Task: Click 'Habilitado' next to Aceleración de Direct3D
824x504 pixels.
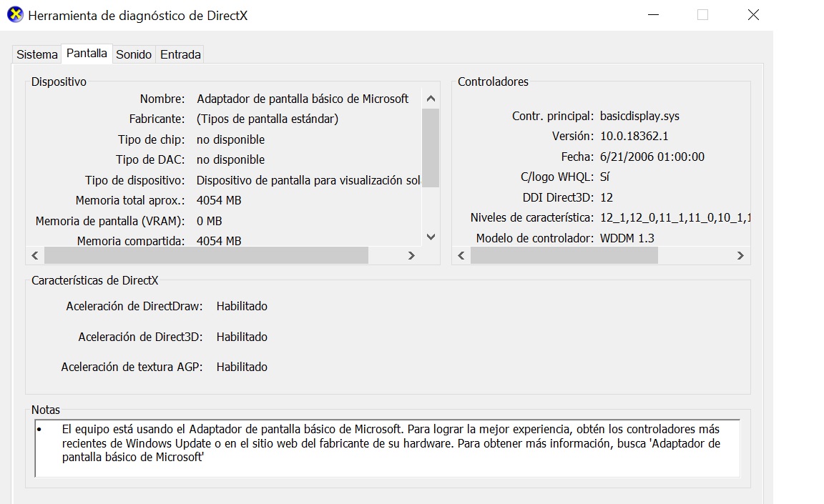Action: [242, 337]
